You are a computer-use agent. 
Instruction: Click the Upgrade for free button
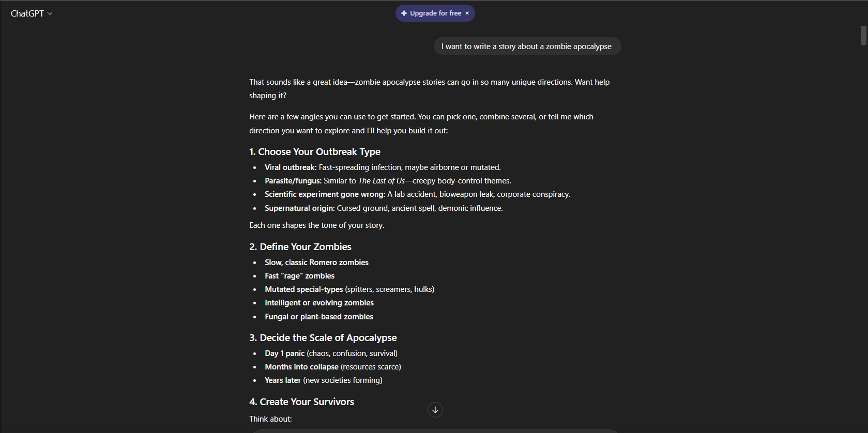click(435, 13)
